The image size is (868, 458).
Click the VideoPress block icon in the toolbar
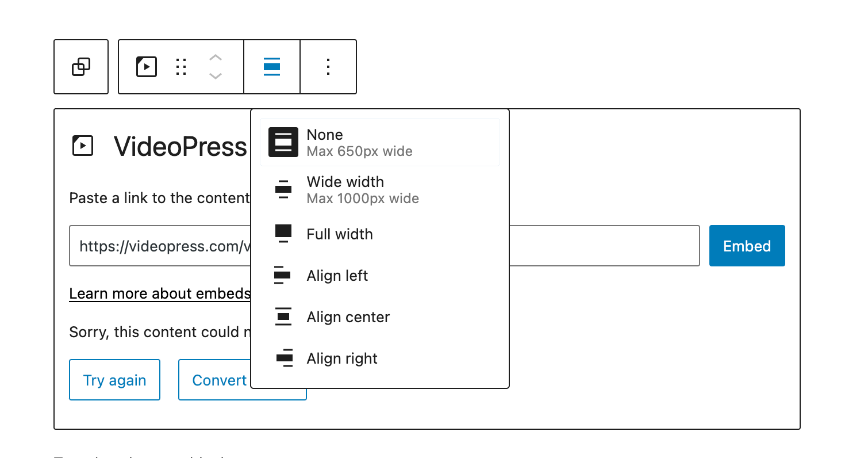pos(146,66)
